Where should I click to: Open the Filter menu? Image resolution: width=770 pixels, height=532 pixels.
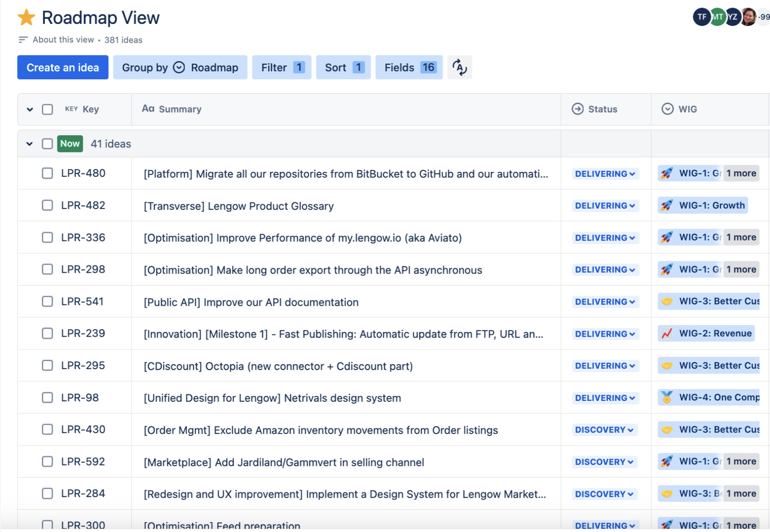click(281, 67)
